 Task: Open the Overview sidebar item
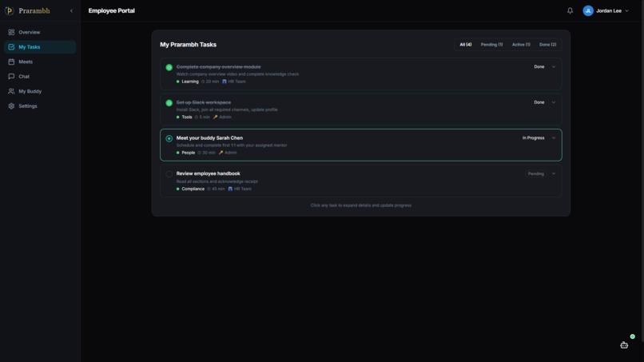click(40, 32)
